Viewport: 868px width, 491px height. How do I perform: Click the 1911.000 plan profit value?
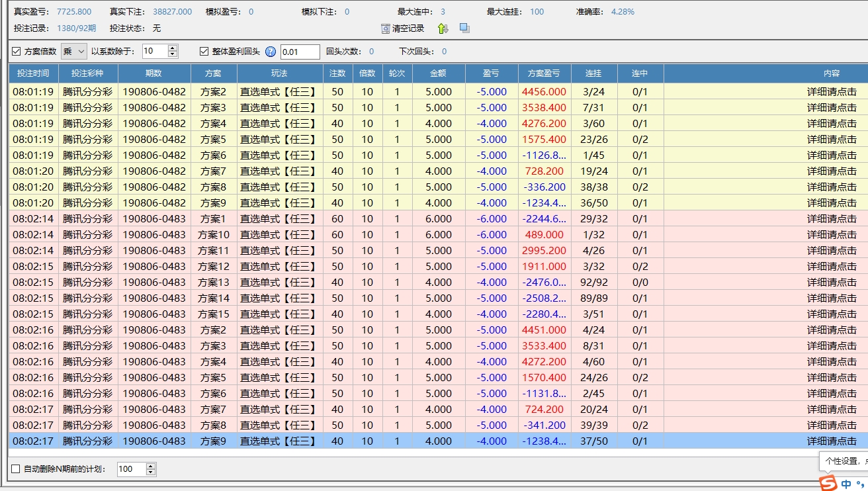pyautogui.click(x=544, y=267)
